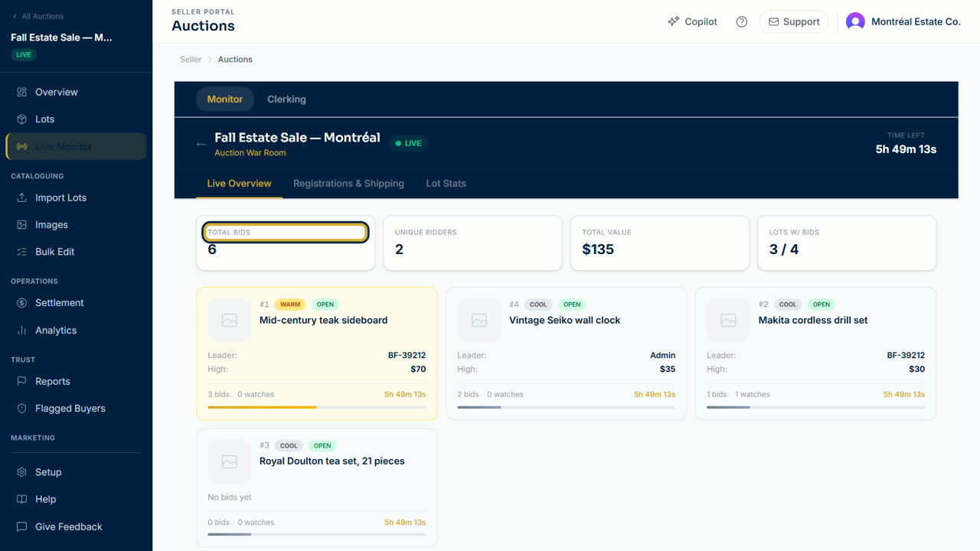
Task: Click the Royal Doulton tea set thumbnail
Action: click(x=229, y=461)
